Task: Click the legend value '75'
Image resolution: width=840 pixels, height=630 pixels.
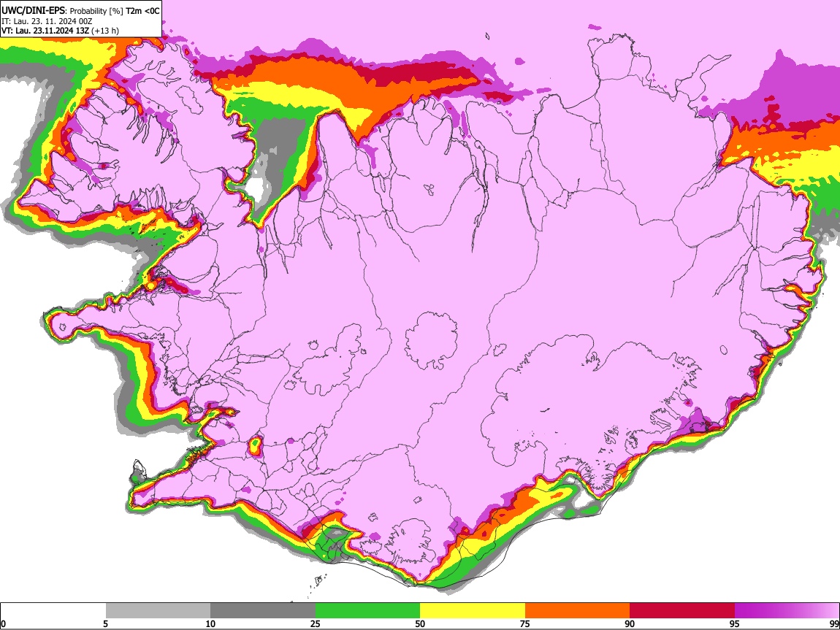Action: coord(525,623)
